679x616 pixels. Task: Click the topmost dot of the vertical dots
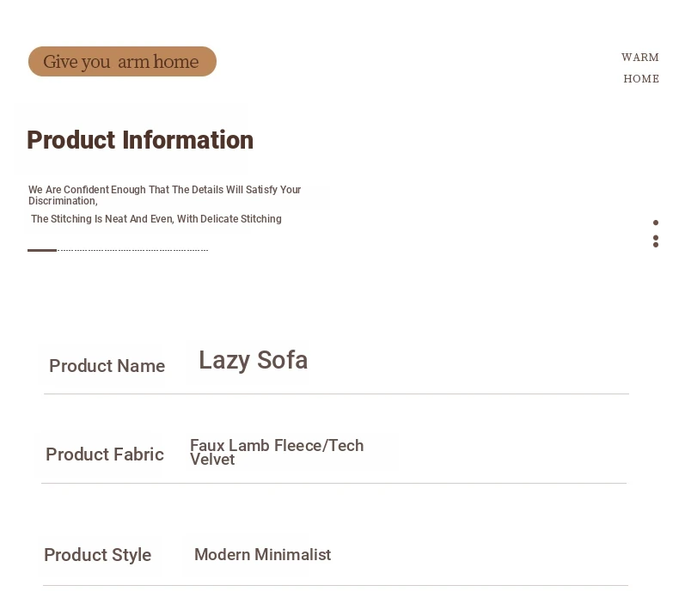(656, 223)
